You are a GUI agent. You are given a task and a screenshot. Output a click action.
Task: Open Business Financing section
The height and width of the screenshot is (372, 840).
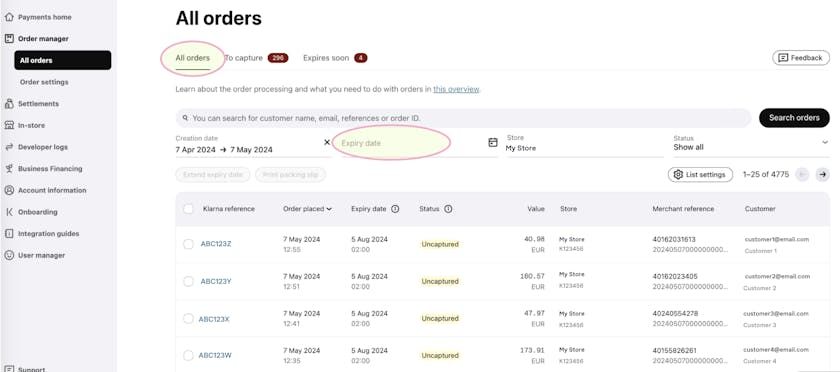(x=43, y=169)
